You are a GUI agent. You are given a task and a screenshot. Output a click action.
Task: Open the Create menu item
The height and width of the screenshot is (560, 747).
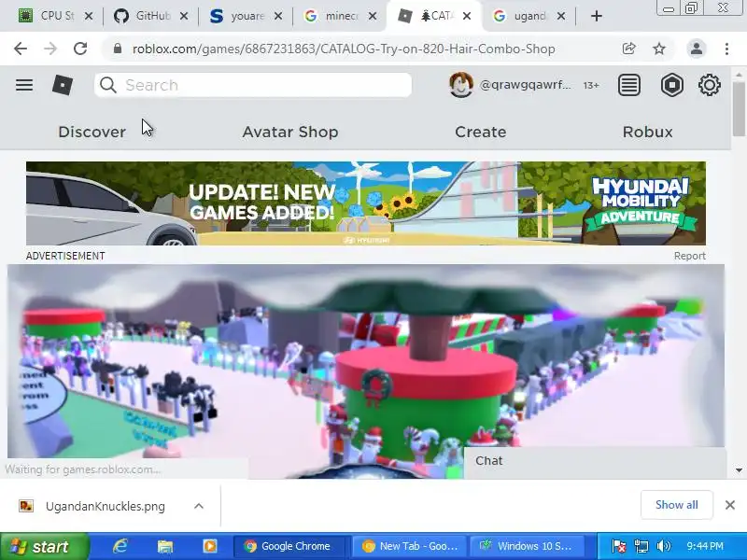point(480,132)
